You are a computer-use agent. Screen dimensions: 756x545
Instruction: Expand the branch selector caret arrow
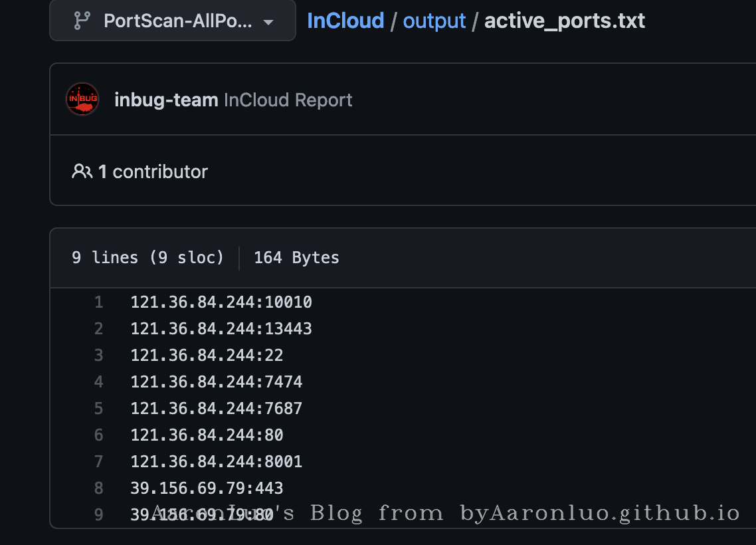tap(268, 22)
